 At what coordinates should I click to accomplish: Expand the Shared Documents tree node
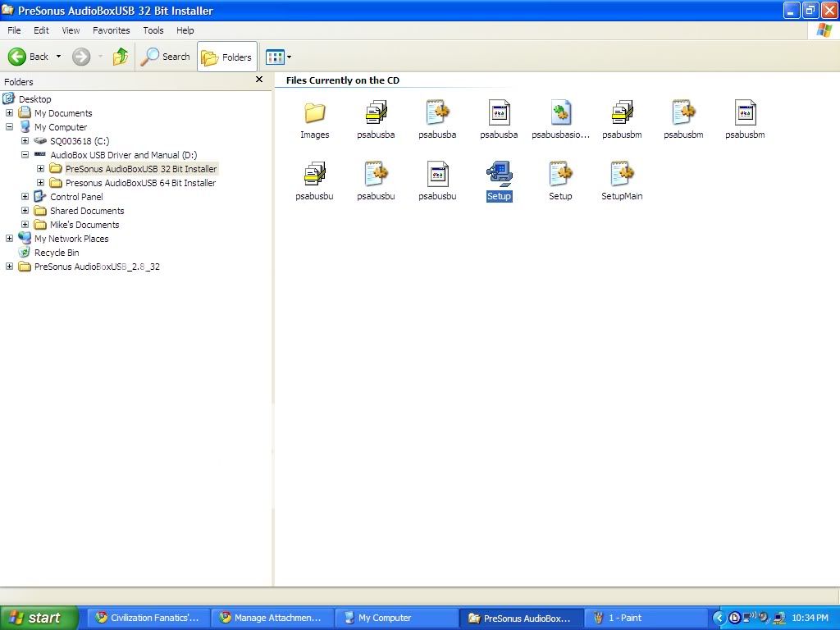[x=25, y=211]
